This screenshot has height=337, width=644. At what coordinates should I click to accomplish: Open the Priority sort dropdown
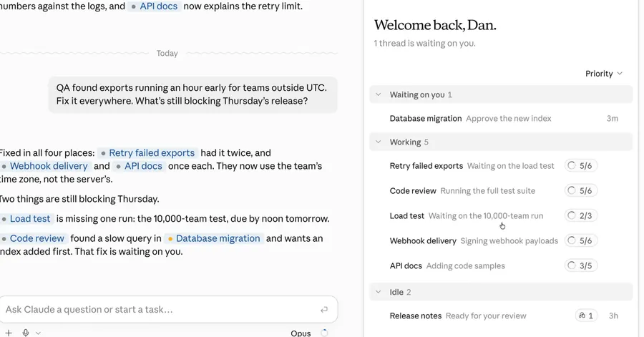click(x=604, y=74)
